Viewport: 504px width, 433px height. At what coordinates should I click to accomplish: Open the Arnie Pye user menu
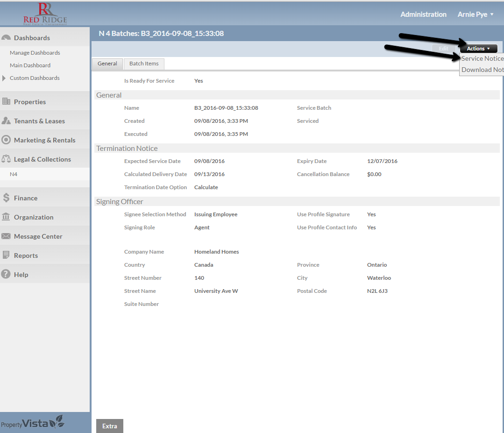[476, 14]
